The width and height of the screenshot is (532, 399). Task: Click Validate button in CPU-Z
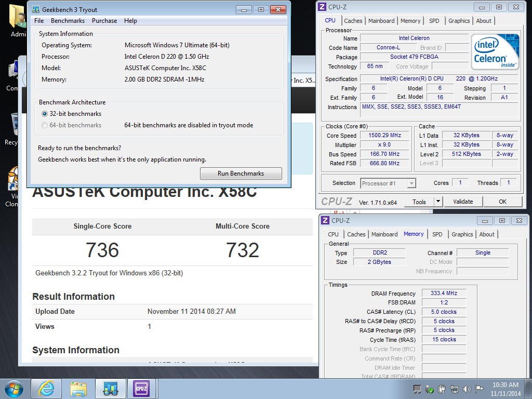click(463, 202)
